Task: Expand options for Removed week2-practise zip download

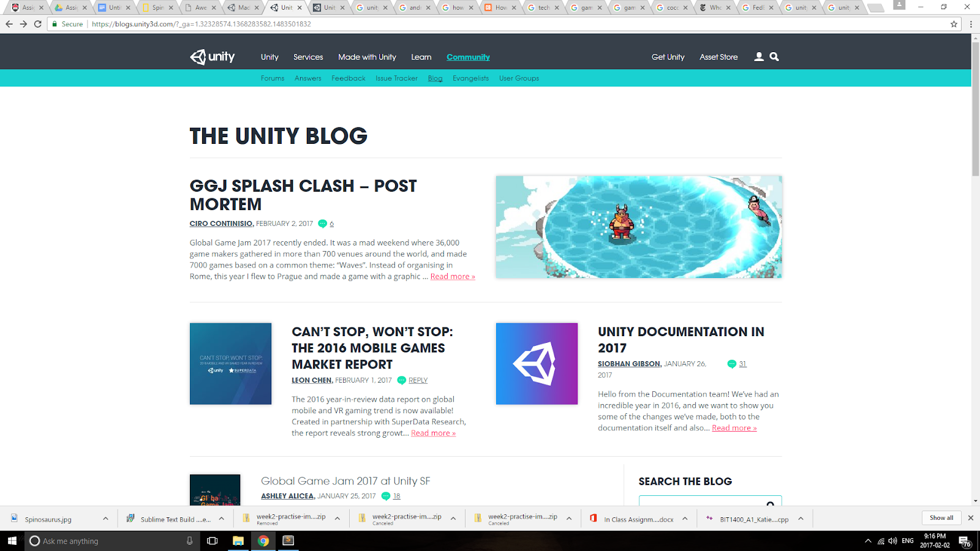Action: (x=337, y=519)
